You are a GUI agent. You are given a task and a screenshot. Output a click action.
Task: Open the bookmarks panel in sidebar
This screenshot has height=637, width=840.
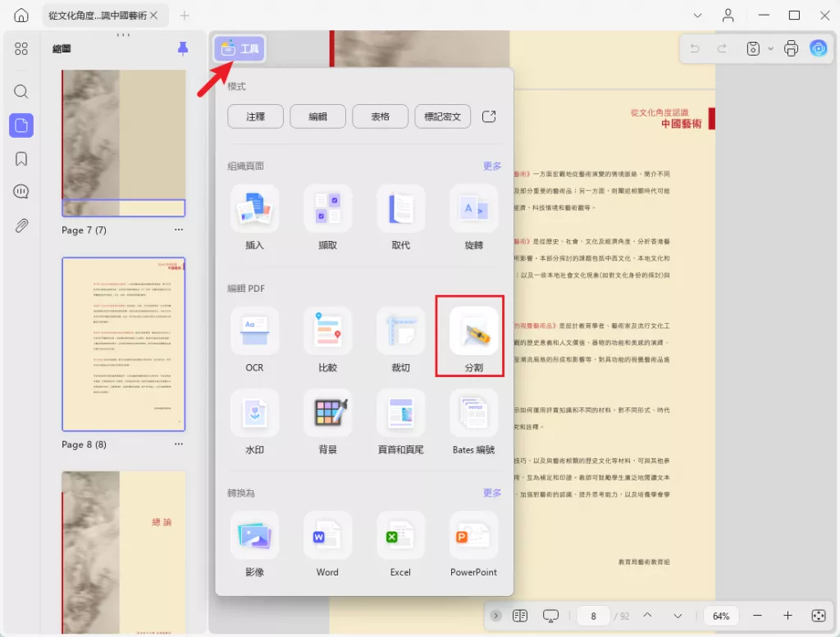point(21,158)
